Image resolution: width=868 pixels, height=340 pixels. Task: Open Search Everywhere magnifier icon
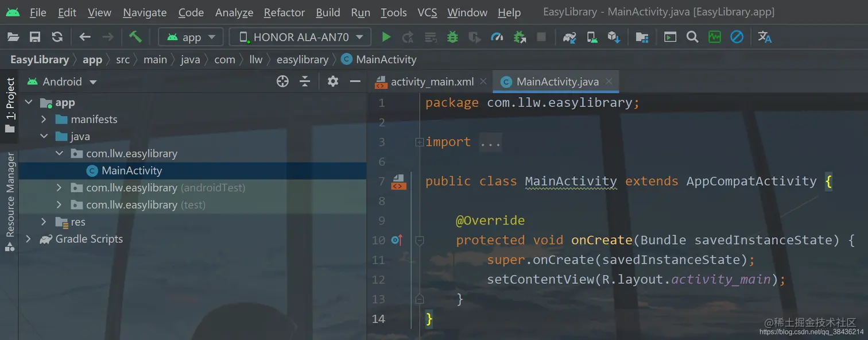point(692,37)
